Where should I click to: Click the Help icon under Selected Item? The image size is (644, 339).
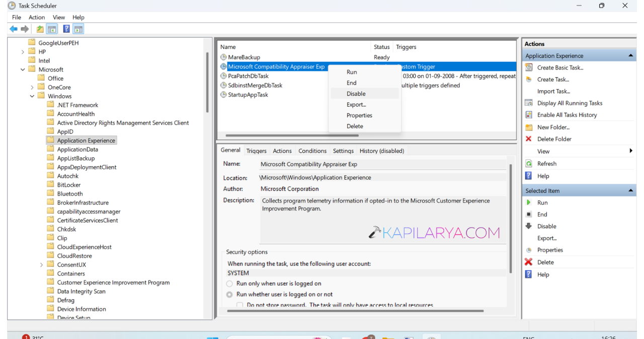529,275
